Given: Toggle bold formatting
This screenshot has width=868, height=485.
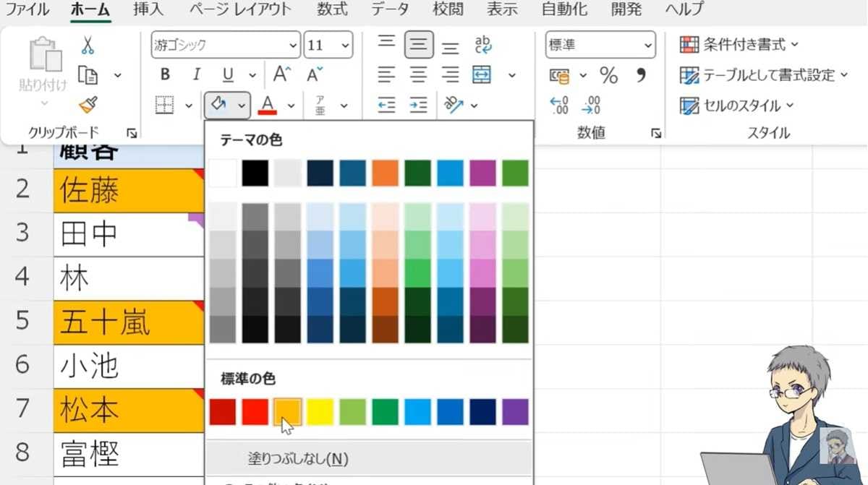Looking at the screenshot, I should tap(164, 74).
